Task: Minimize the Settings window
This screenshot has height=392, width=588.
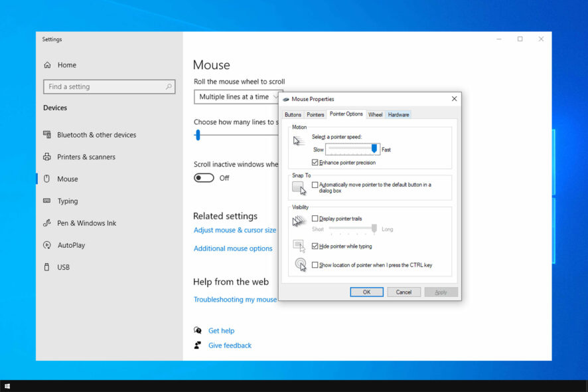Action: [499, 39]
